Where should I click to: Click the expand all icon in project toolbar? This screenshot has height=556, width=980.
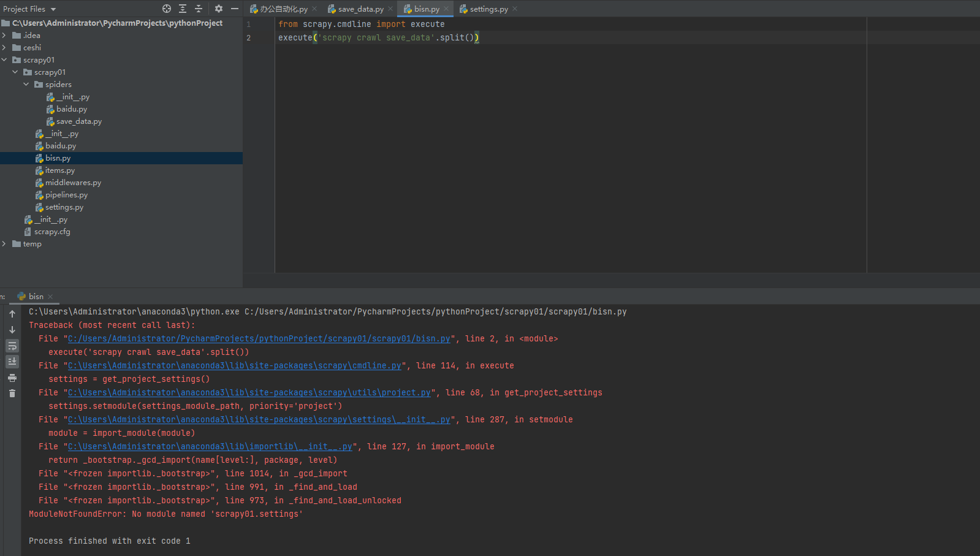(x=183, y=9)
